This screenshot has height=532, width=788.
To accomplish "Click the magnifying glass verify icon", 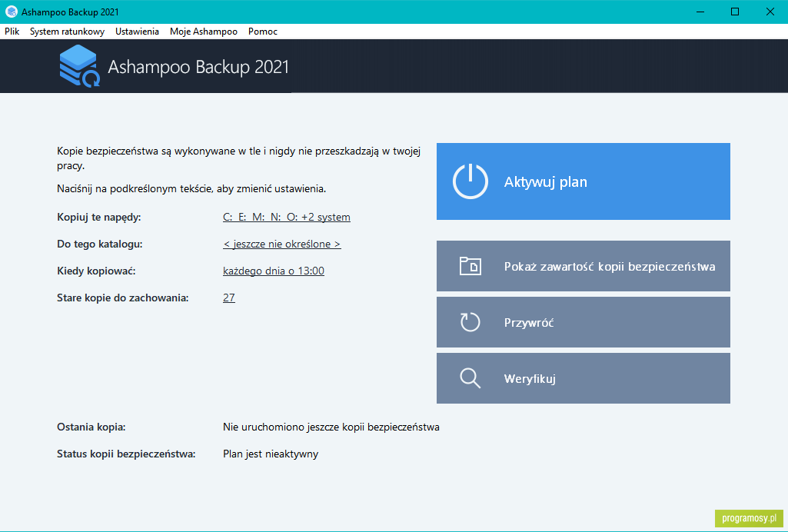I will click(x=470, y=378).
